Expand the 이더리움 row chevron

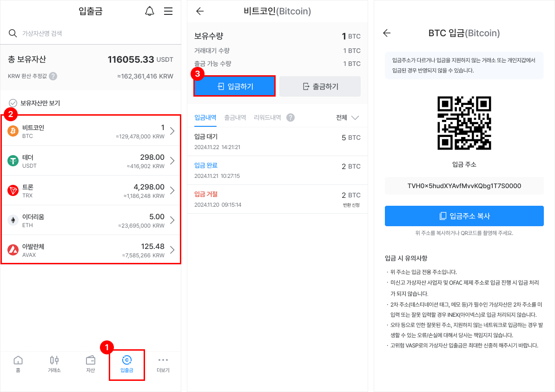click(x=172, y=220)
